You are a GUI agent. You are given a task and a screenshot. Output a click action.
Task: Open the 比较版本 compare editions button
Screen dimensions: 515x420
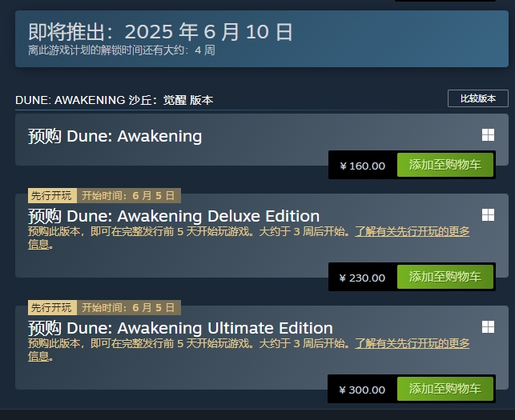477,98
